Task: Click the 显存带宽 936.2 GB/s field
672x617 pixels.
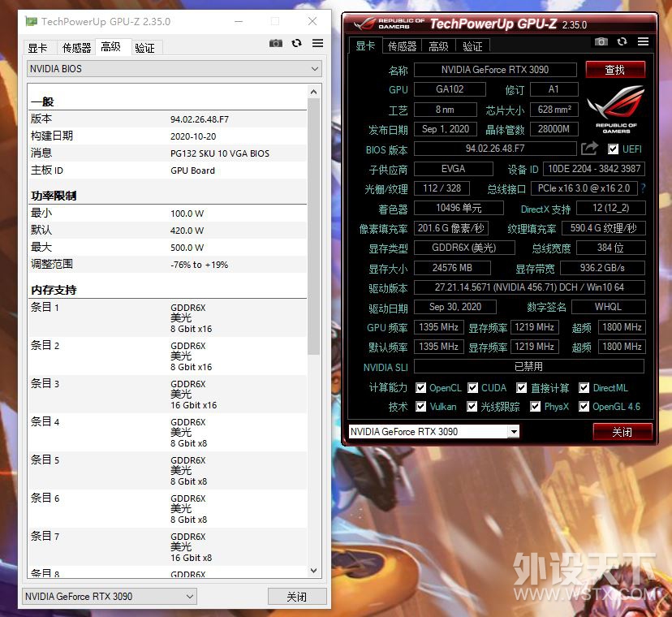Action: pyautogui.click(x=602, y=268)
